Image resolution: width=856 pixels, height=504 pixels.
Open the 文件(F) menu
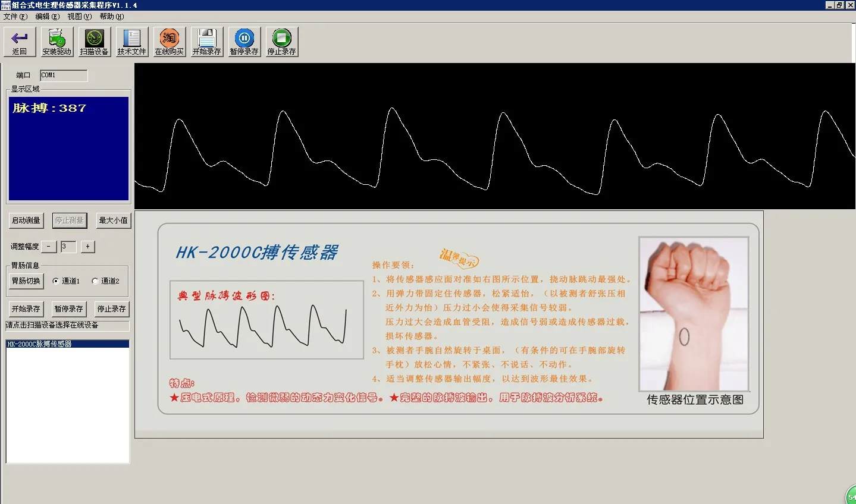click(x=15, y=17)
